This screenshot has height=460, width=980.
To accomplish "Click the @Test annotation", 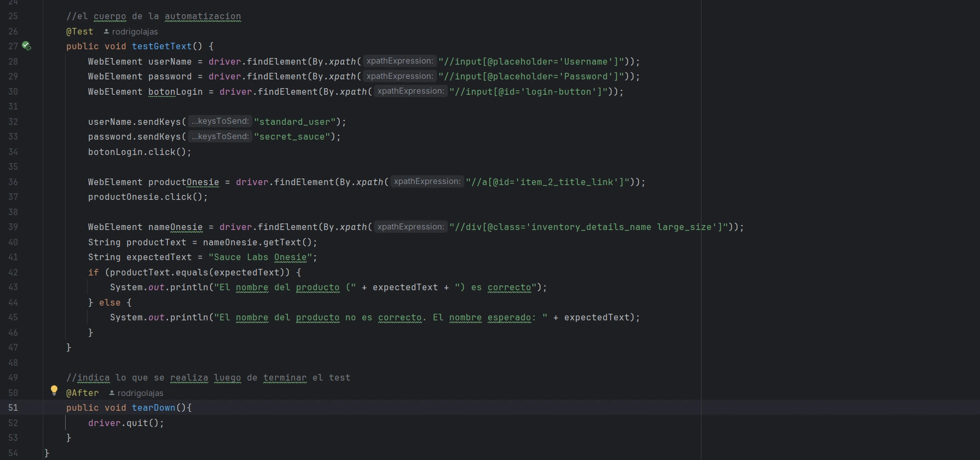I will (80, 32).
